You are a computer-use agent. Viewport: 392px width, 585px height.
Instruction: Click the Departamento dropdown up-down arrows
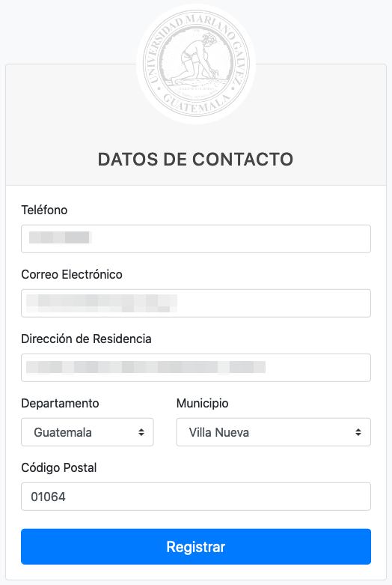tap(141, 432)
